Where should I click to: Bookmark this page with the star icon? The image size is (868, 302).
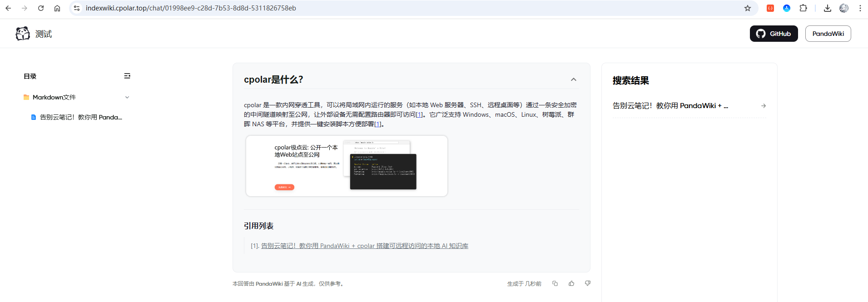point(748,8)
